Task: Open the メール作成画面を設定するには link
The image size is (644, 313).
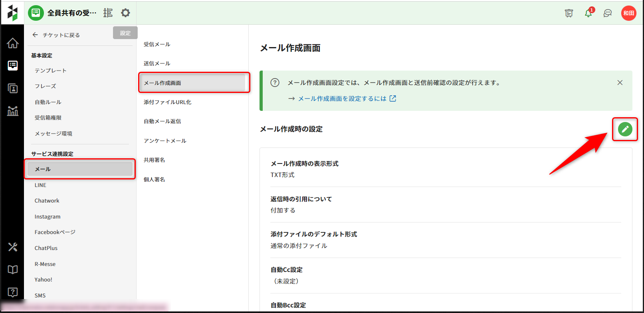Action: pos(342,98)
